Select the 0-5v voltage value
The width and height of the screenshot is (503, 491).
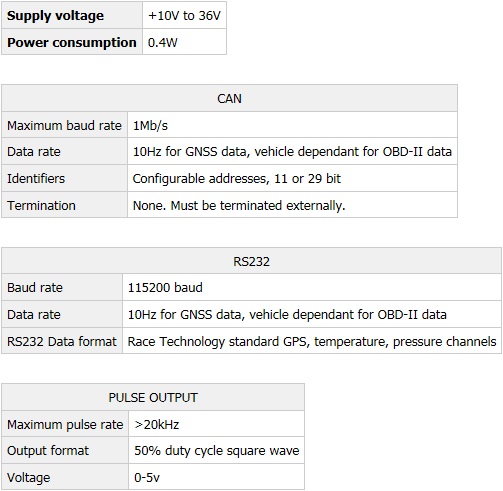(147, 477)
